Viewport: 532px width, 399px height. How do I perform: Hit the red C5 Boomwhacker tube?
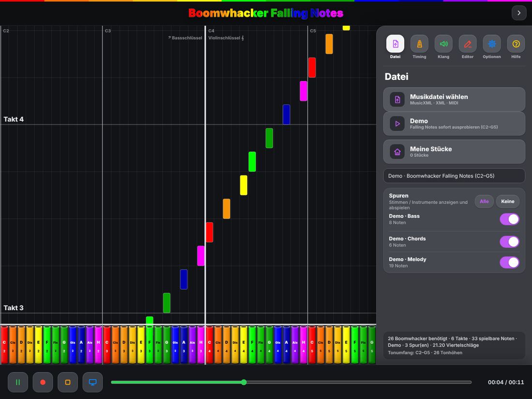tap(312, 344)
